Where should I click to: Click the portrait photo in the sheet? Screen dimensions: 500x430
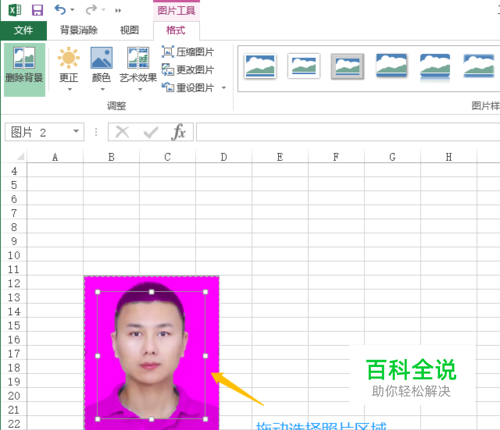151,353
